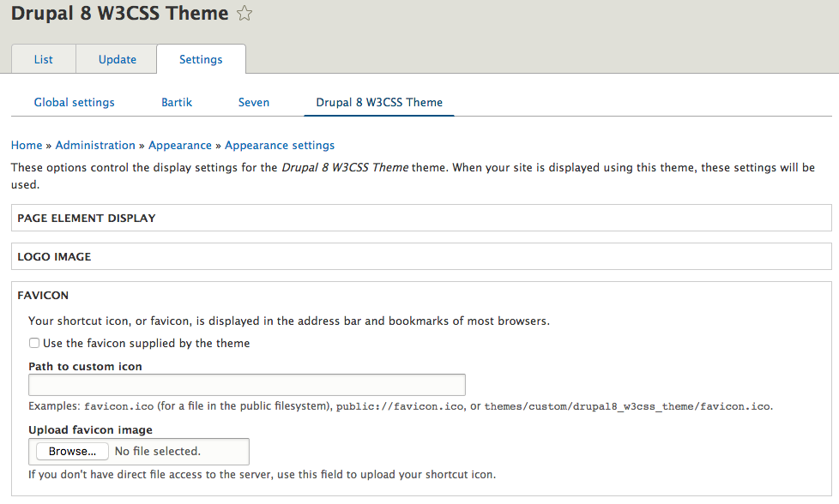Enable Use the favicon supplied by the theme

click(x=34, y=343)
